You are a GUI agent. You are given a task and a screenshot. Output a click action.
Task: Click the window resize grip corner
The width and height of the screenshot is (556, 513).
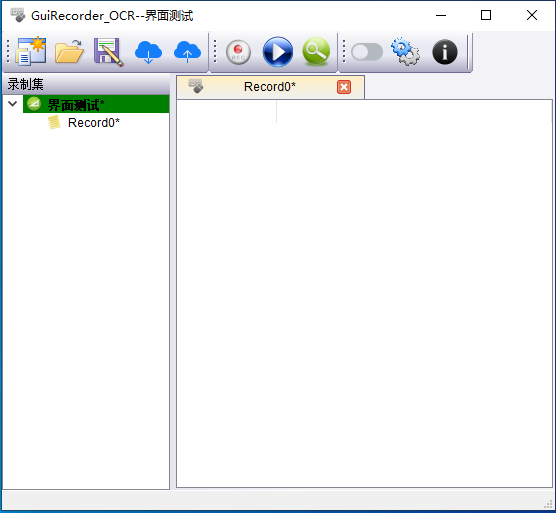548,504
